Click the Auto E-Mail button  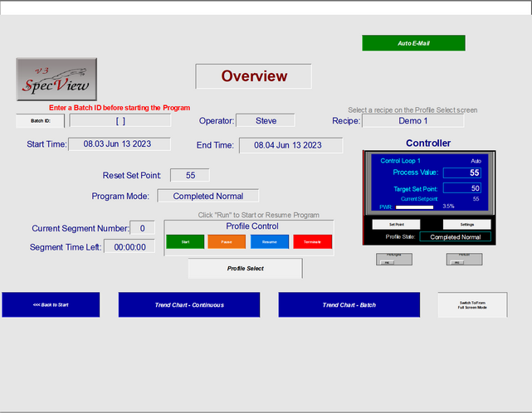click(x=413, y=43)
